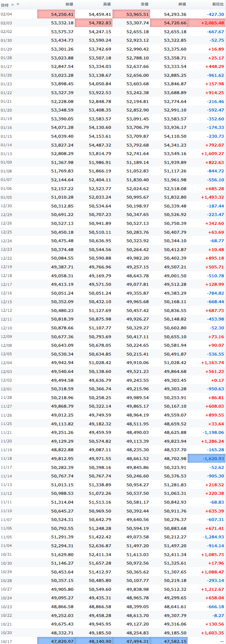Screen dimensions: 226x644
Task: Click the +899.55 change value
Action: coord(215,415)
